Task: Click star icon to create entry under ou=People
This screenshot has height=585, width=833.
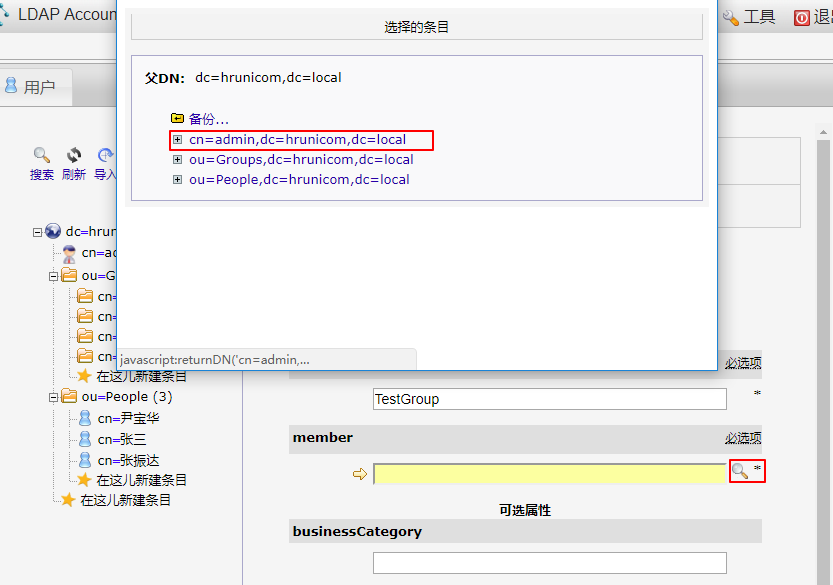Action: click(85, 480)
